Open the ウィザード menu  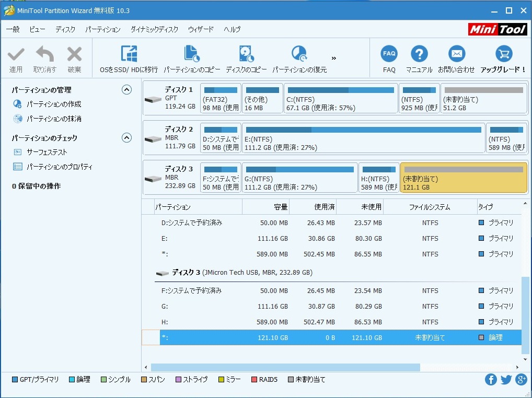[201, 29]
